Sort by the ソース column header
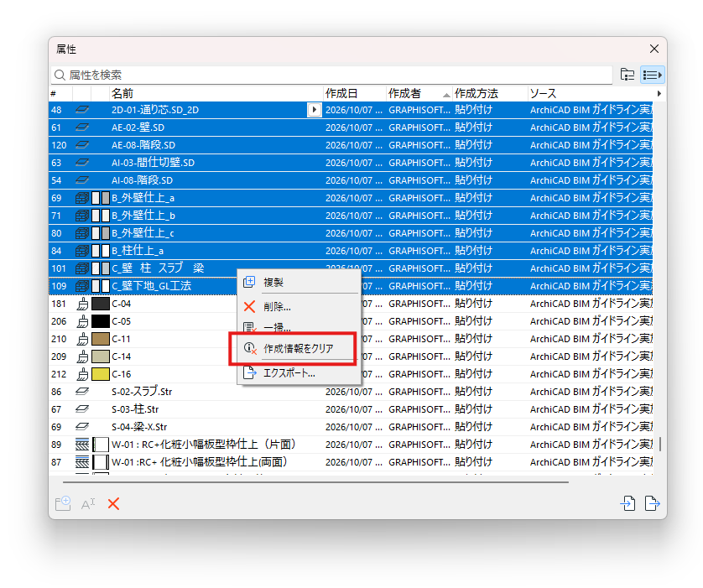 click(590, 93)
